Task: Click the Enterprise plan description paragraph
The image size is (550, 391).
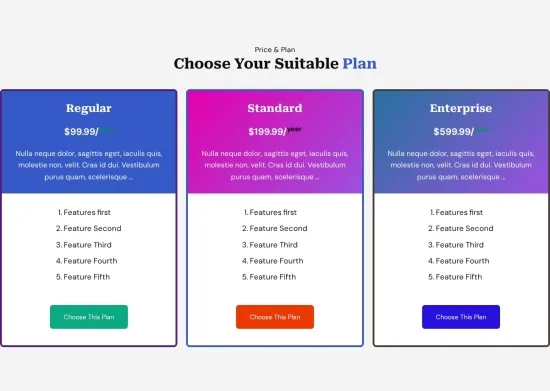Action: point(461,165)
